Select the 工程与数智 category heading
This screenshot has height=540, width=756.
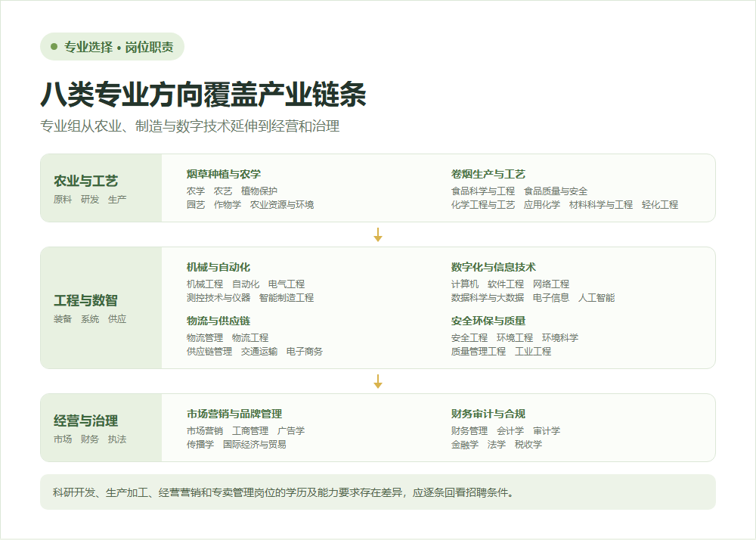point(86,301)
